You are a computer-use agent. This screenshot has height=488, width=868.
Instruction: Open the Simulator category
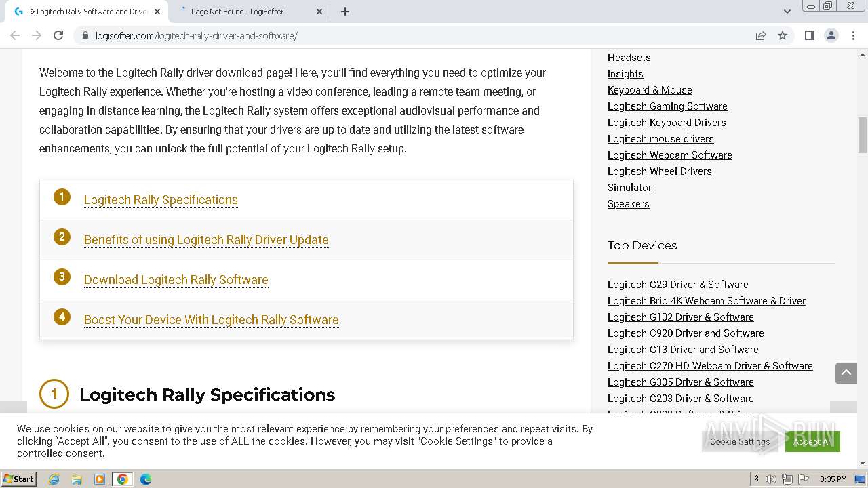629,188
